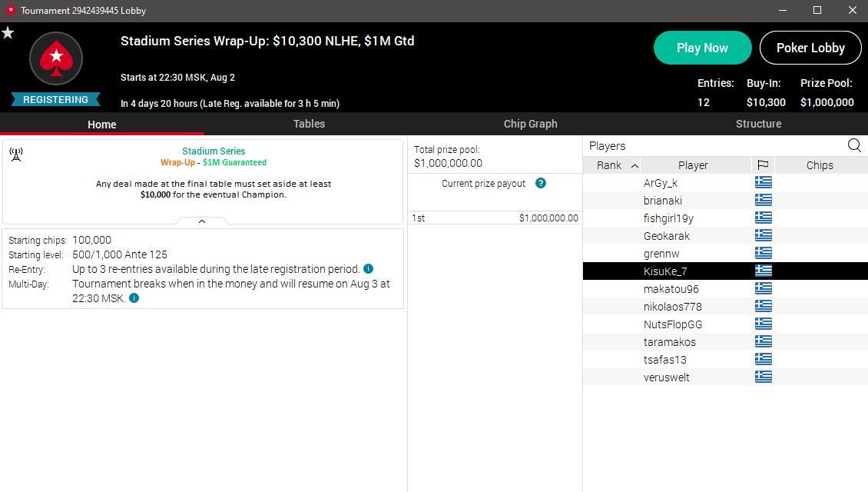This screenshot has height=492, width=868.
Task: Sort by Player column header
Action: coord(693,165)
